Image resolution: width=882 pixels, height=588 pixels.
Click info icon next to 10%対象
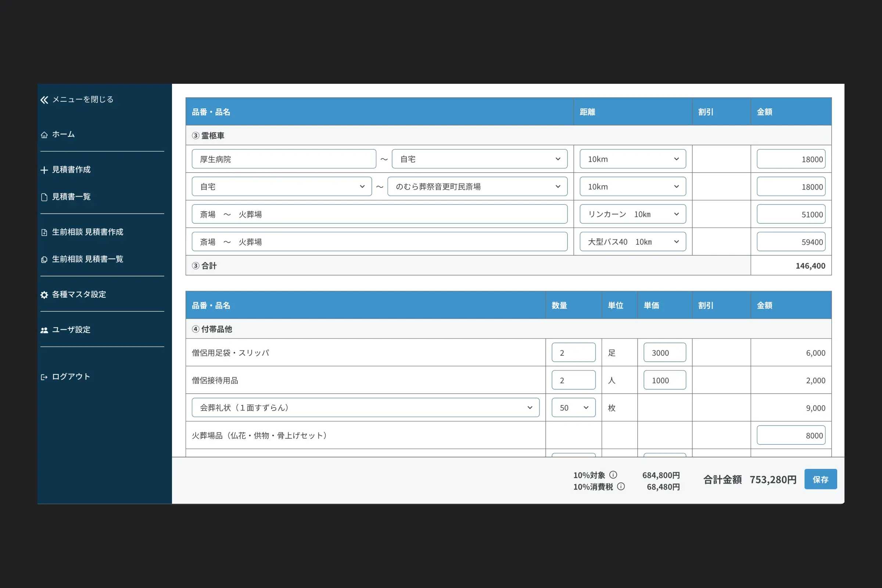click(x=613, y=475)
